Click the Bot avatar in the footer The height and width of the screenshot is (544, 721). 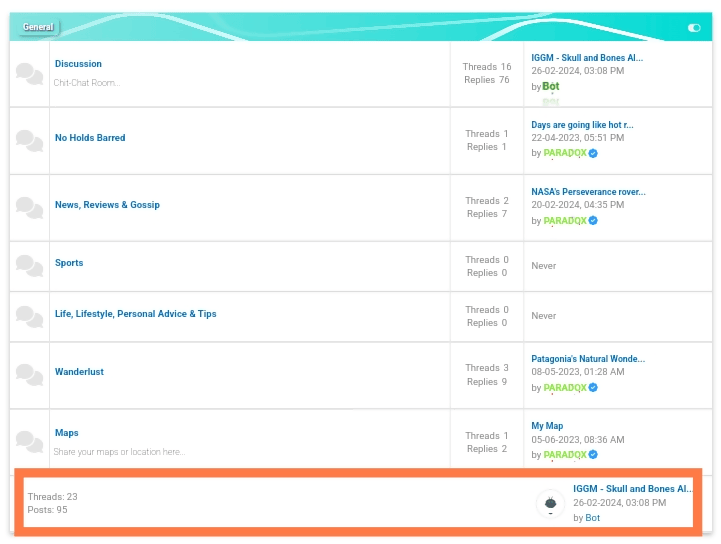550,504
